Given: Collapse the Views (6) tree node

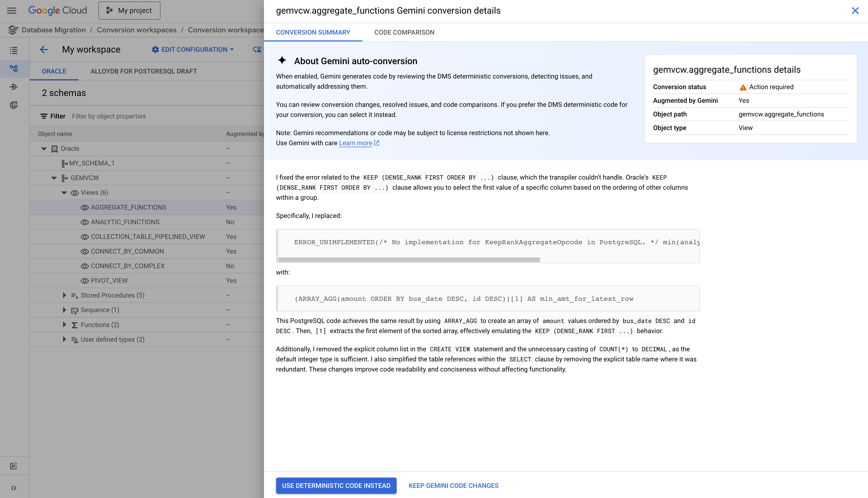Looking at the screenshot, I should [x=64, y=193].
